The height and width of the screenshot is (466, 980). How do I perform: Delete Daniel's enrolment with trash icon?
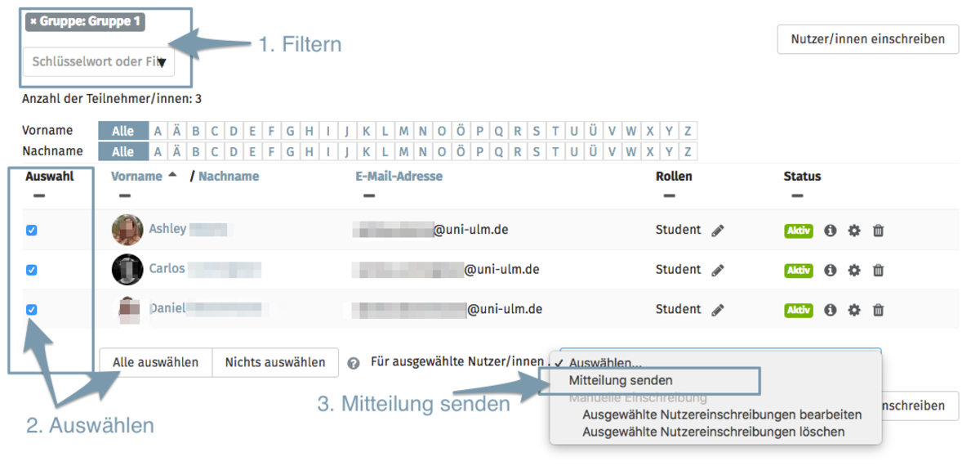click(x=878, y=310)
